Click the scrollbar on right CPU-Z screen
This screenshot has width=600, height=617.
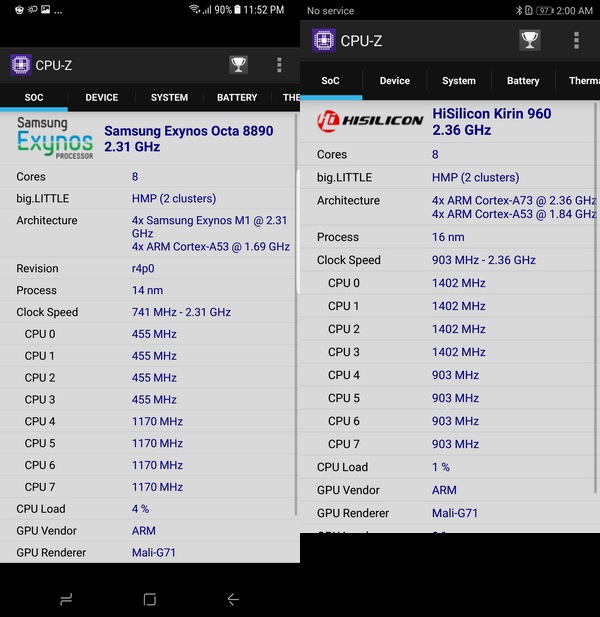596,297
